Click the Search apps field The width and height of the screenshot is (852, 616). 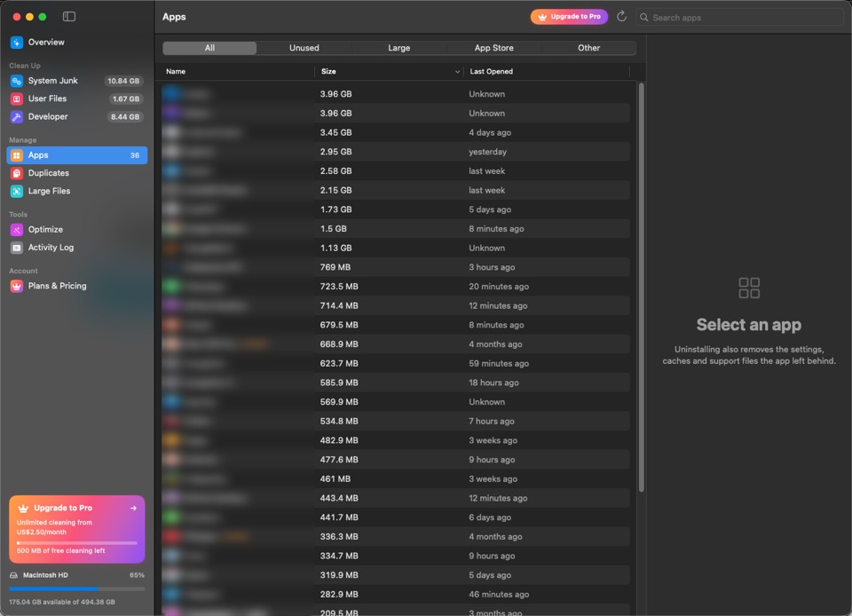pyautogui.click(x=739, y=18)
